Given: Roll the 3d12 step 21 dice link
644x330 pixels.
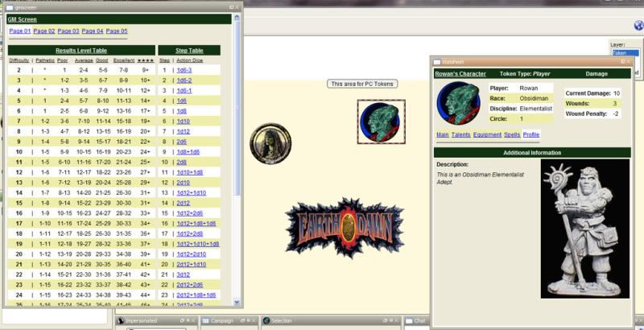Looking at the screenshot, I should [184, 274].
